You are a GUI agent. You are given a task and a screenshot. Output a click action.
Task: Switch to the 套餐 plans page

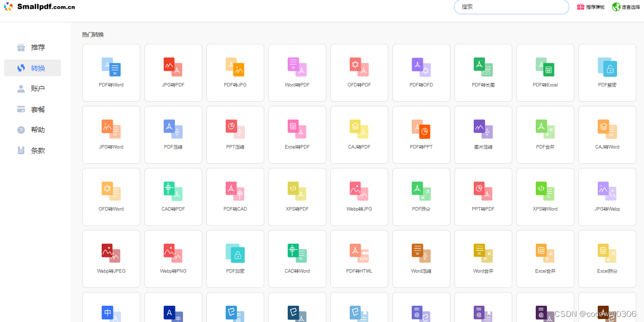point(33,109)
